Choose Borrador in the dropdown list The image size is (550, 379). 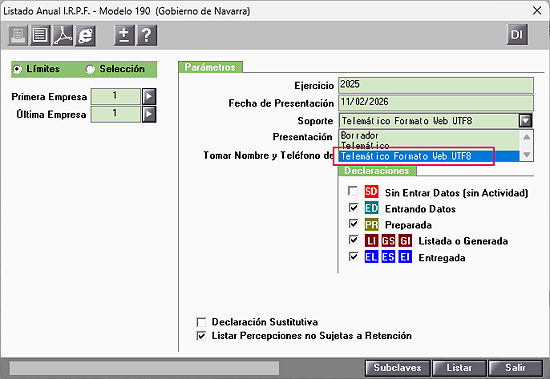(429, 135)
